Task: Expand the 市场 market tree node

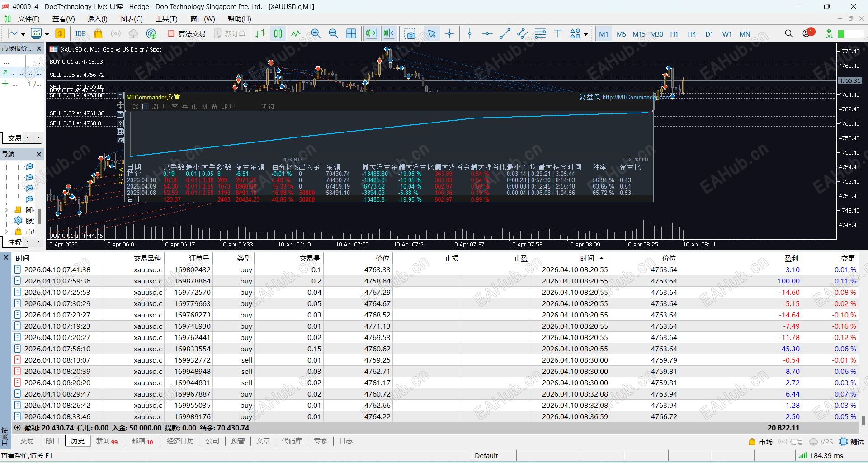Action: pos(6,231)
